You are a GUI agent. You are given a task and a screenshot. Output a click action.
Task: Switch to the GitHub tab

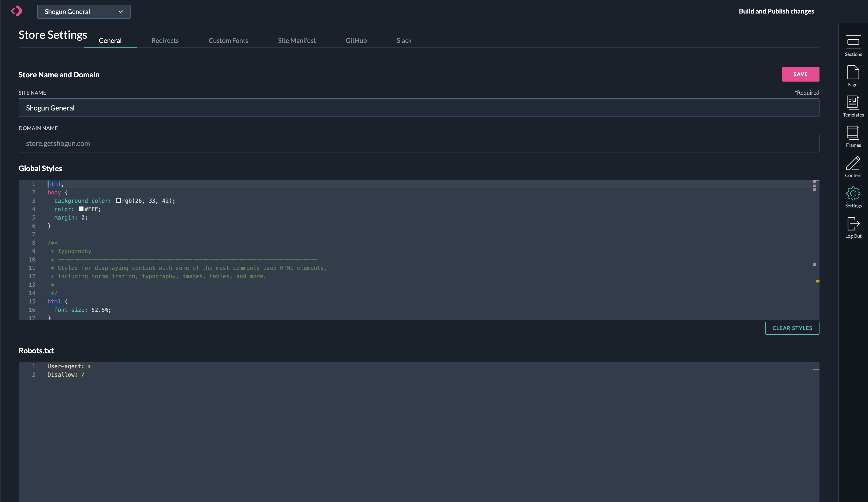(356, 41)
